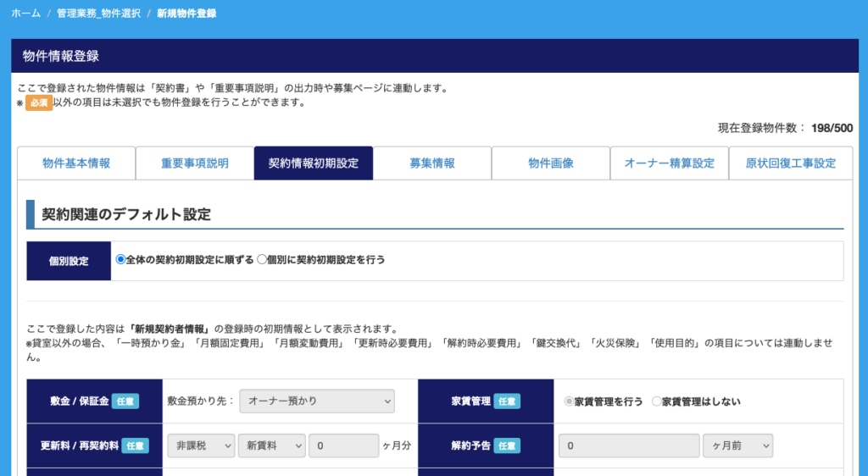
Task: Switch to the 重要事項説明 tab
Action: 194,163
